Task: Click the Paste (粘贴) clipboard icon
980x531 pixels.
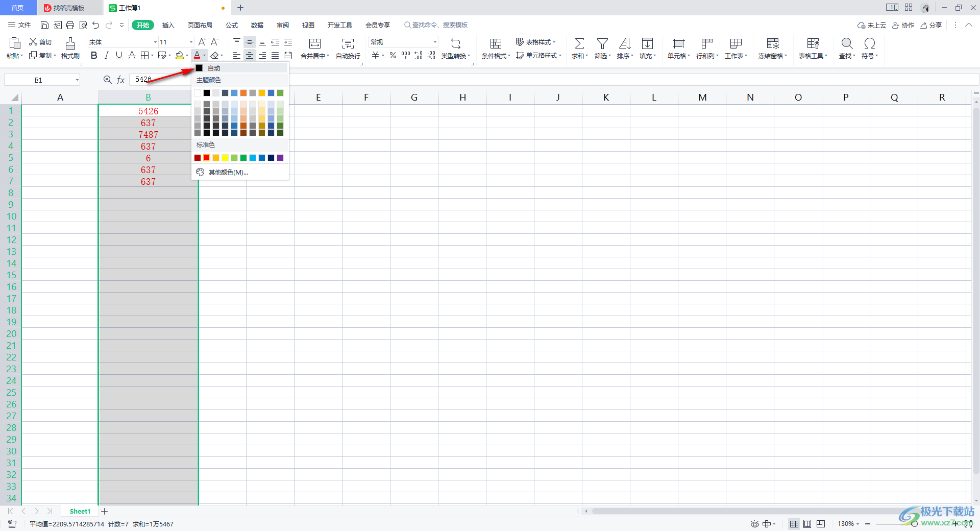Action: [x=14, y=43]
